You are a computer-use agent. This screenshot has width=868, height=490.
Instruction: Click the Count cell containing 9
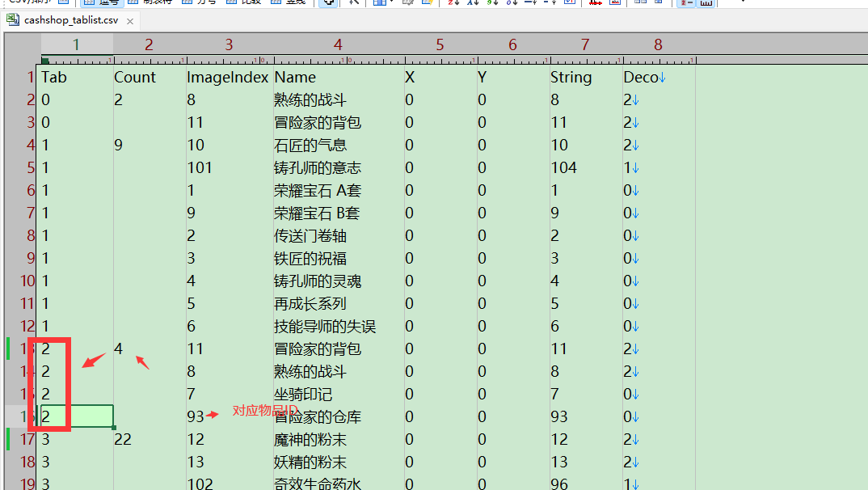click(118, 145)
